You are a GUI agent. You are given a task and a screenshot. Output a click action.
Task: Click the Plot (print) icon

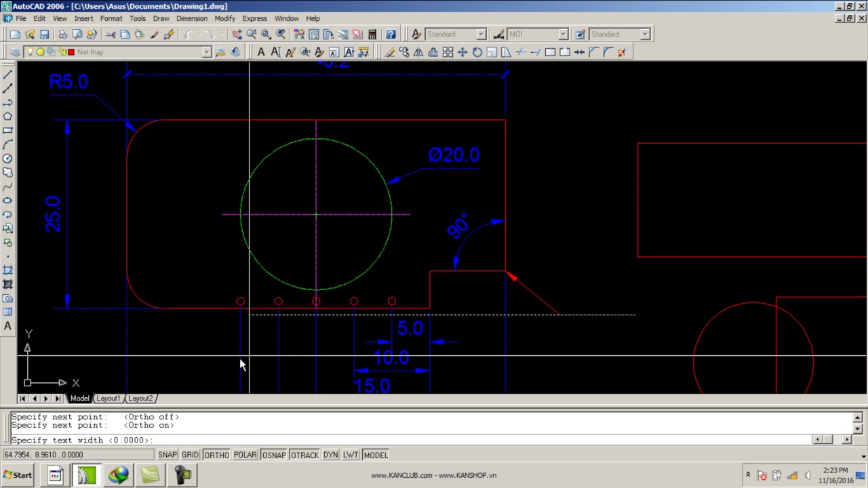(x=62, y=35)
